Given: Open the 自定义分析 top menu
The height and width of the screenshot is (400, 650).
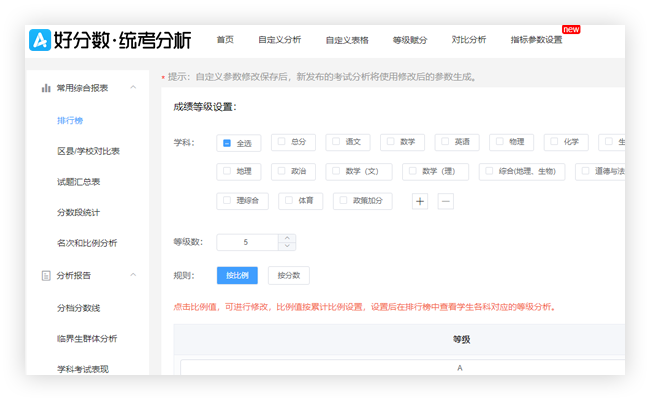Looking at the screenshot, I should point(279,40).
